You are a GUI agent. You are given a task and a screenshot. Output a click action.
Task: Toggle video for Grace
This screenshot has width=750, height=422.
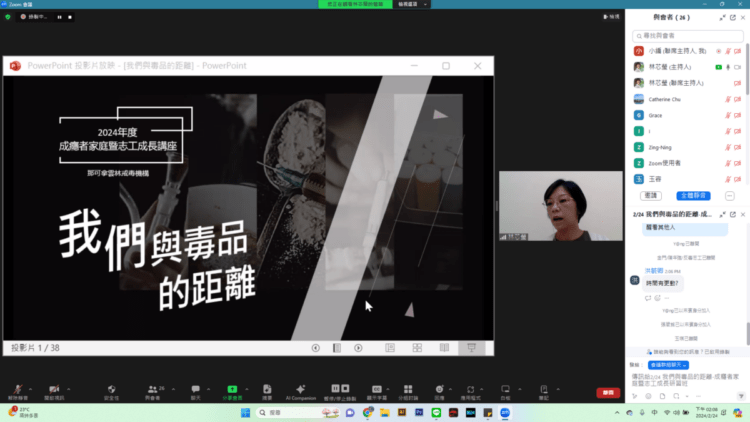738,115
